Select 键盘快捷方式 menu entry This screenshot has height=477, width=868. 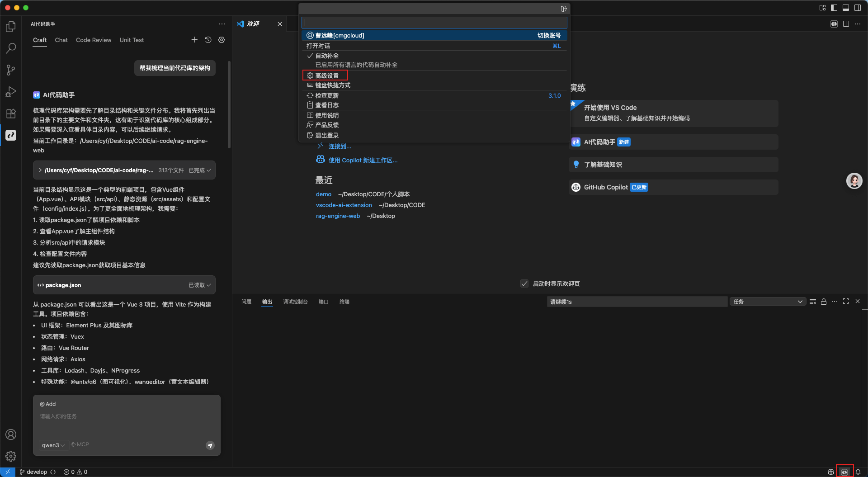pyautogui.click(x=434, y=85)
